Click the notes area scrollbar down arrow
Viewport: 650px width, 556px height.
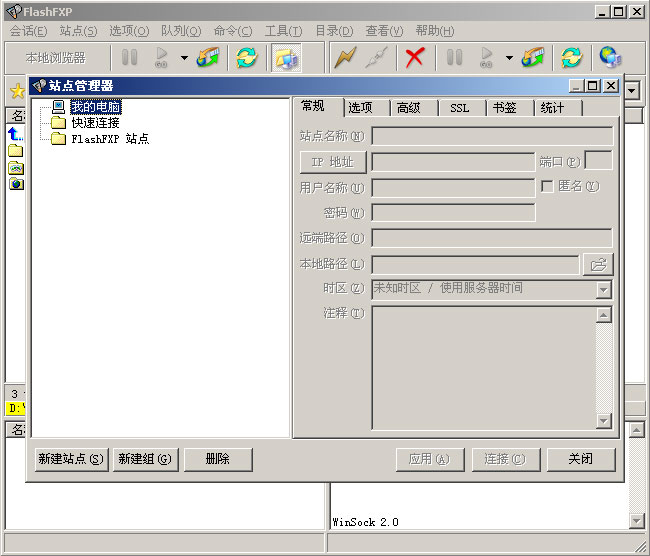point(603,421)
